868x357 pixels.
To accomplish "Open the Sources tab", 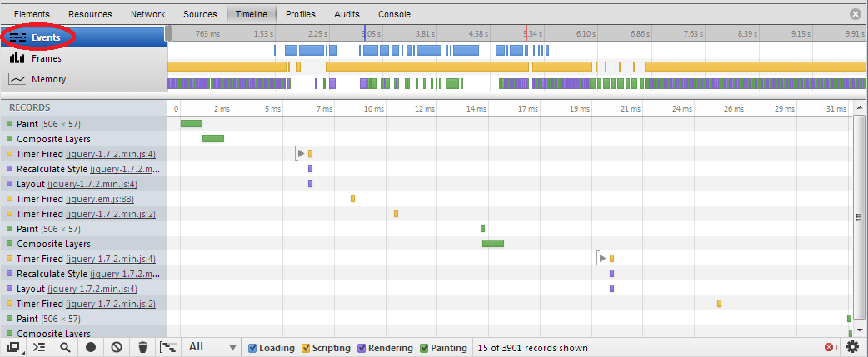I will [200, 14].
